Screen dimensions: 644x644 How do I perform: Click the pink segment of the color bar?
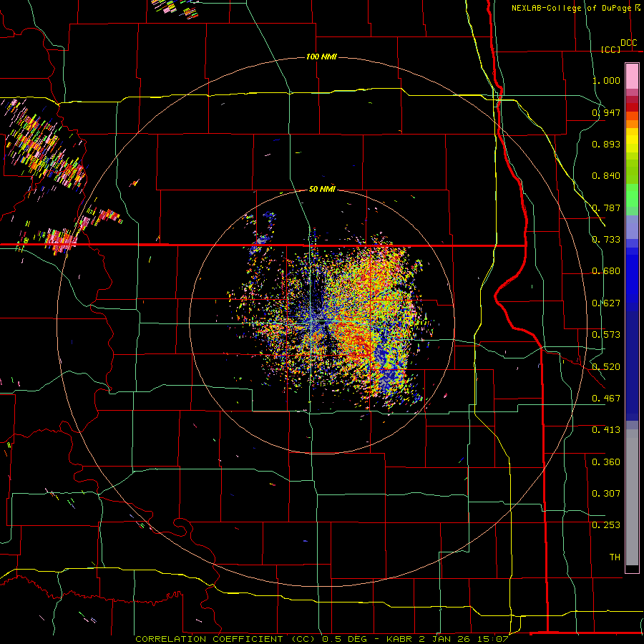coord(632,76)
